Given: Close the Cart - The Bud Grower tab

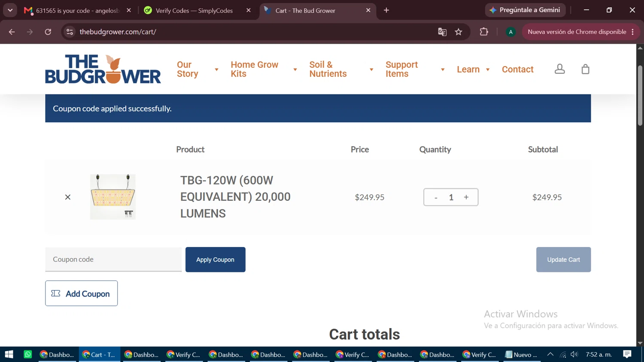Looking at the screenshot, I should pyautogui.click(x=368, y=10).
